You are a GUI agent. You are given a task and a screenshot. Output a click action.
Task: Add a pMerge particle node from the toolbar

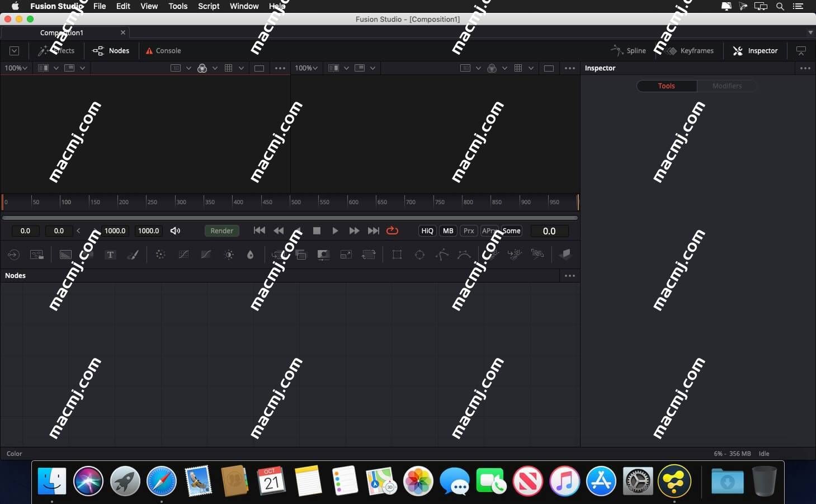[x=515, y=255]
